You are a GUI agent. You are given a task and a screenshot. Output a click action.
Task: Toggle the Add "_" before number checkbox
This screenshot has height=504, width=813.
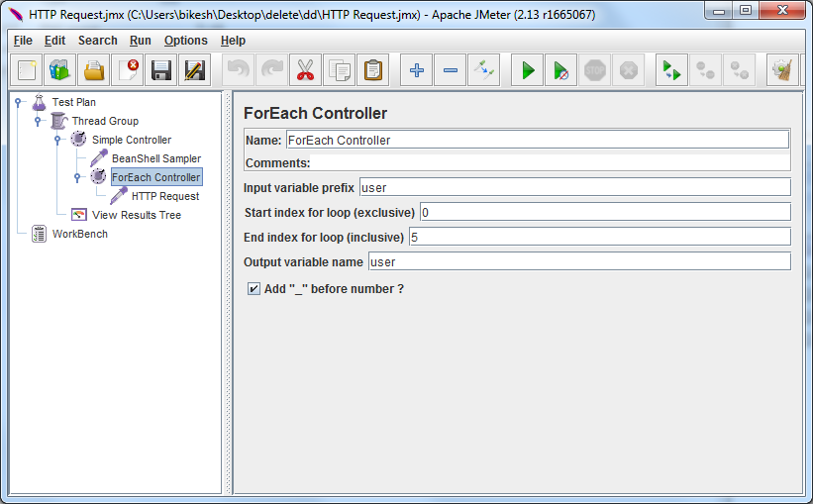[x=254, y=289]
